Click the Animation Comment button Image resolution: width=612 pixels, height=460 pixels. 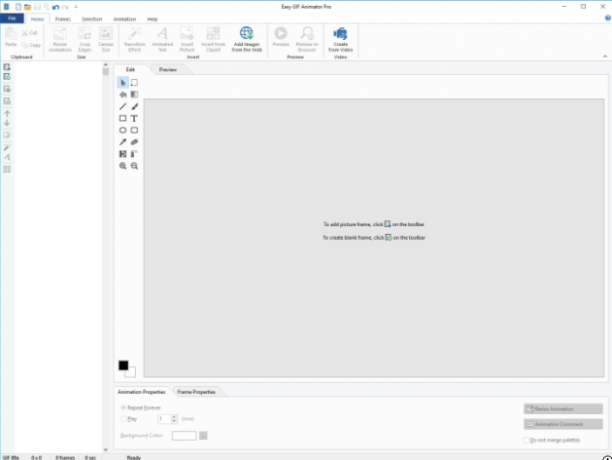point(563,424)
